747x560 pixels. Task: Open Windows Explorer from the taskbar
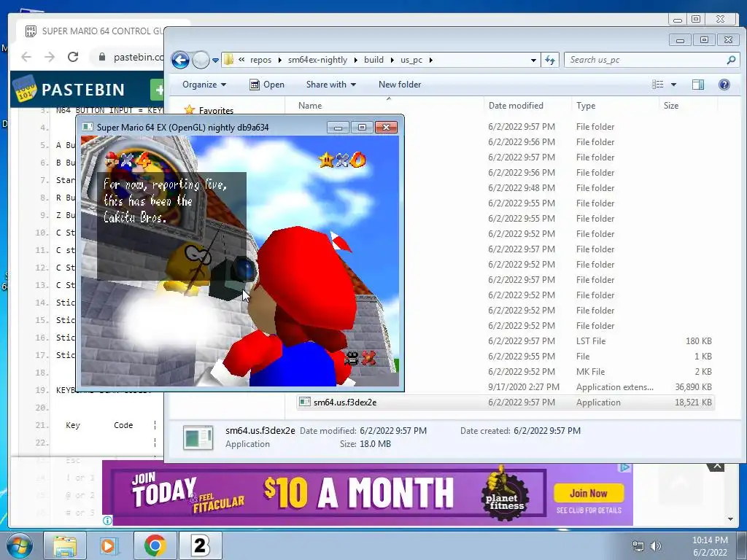point(65,545)
